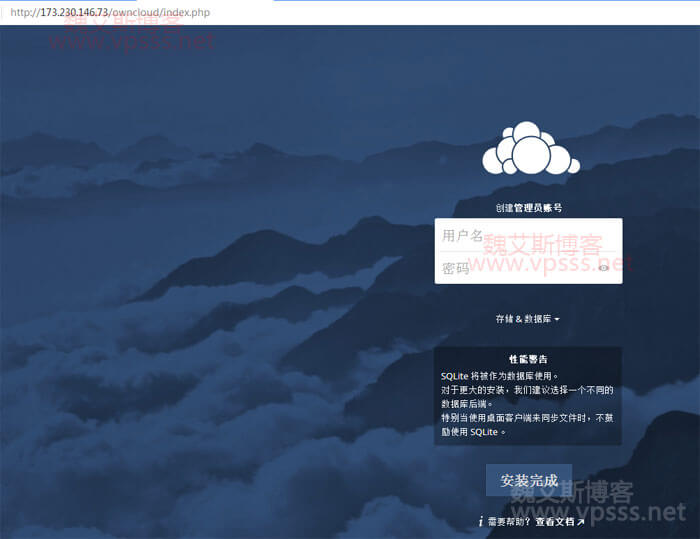The height and width of the screenshot is (539, 700).
Task: Click the info 'i' icon beside 需要帮助
Action: coord(481,522)
